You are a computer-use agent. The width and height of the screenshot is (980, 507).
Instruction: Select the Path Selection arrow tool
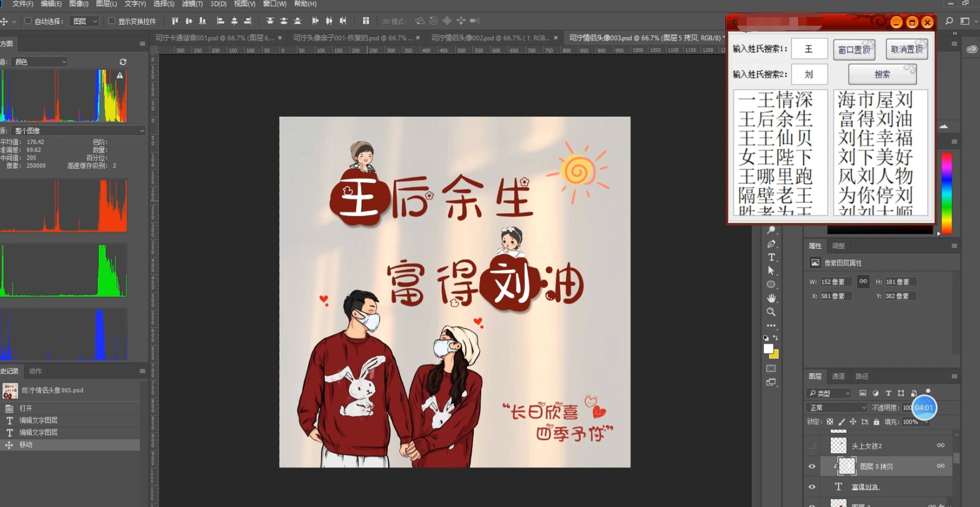point(771,271)
